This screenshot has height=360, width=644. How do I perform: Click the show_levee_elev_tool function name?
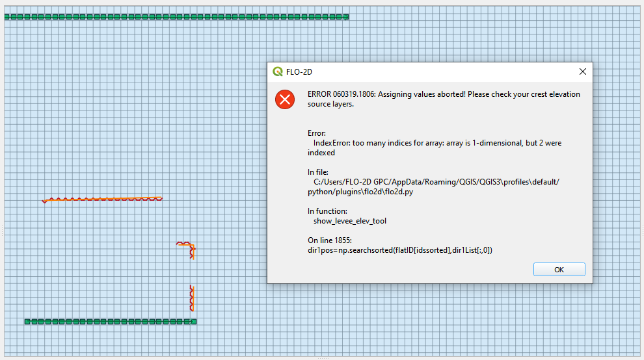(350, 221)
